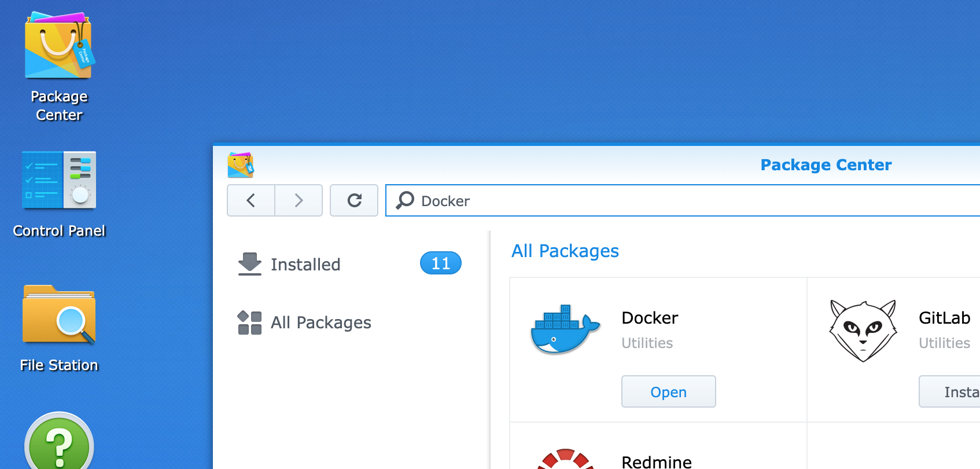
Task: Refresh the package list
Action: coord(354,200)
